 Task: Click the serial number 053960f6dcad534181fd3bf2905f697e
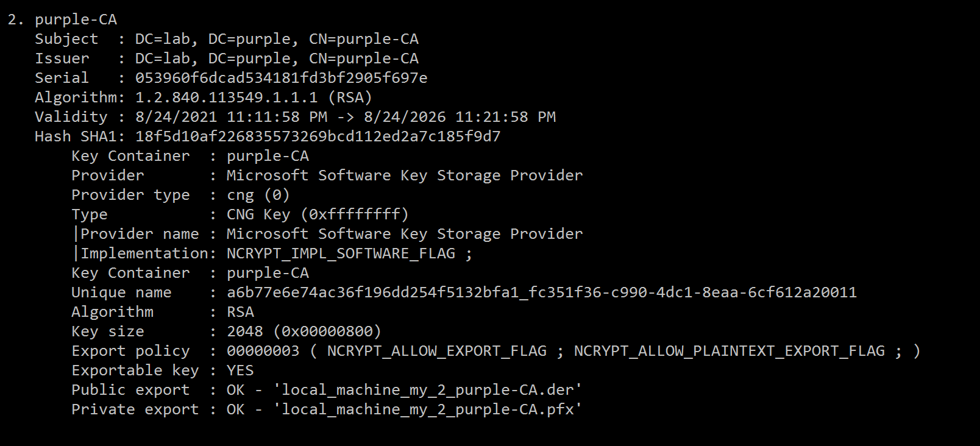click(x=281, y=78)
